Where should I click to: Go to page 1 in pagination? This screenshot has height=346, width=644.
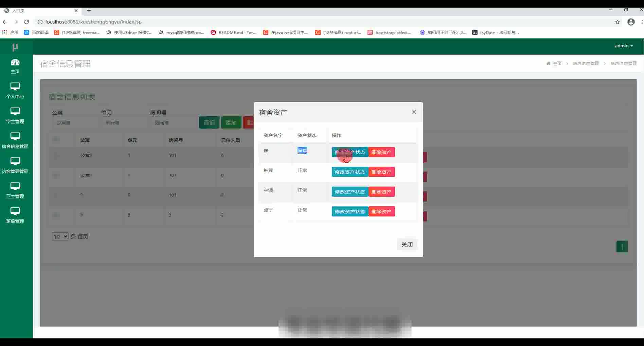[622, 247]
